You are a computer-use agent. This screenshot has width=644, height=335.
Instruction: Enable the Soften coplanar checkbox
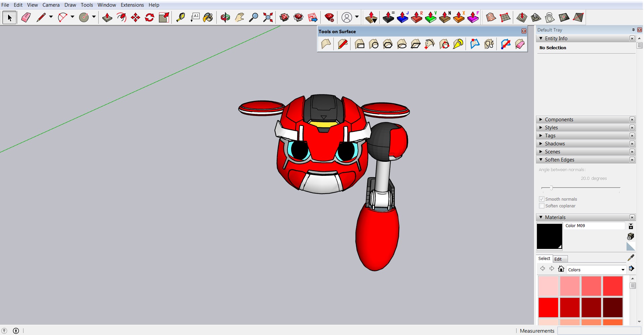pyautogui.click(x=541, y=206)
